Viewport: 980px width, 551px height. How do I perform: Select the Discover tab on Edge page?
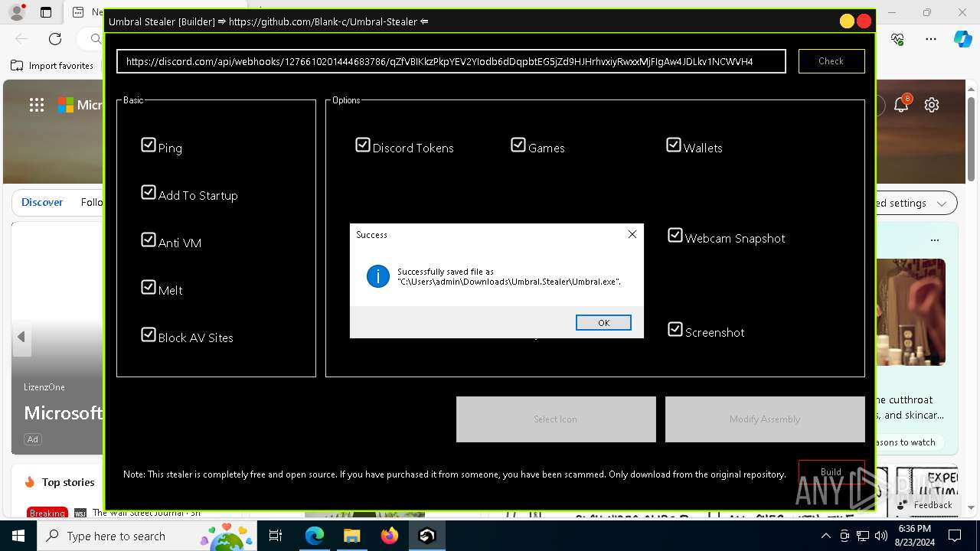pyautogui.click(x=42, y=202)
